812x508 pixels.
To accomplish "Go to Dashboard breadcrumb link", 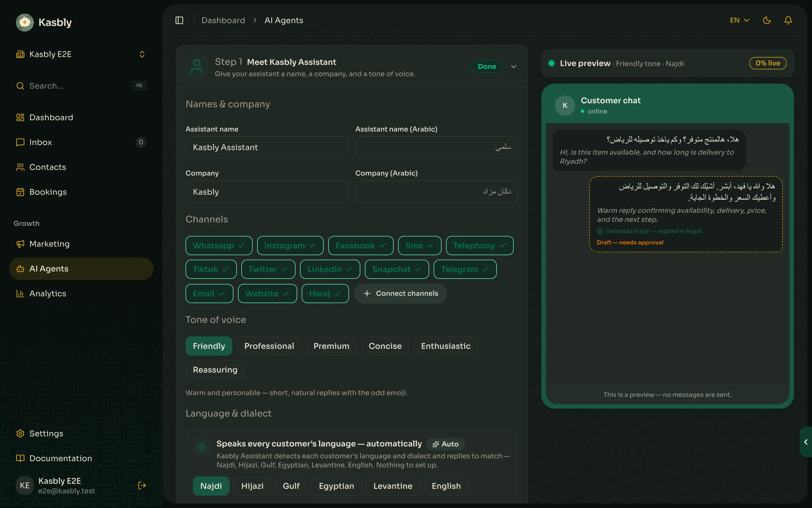I will click(x=223, y=21).
